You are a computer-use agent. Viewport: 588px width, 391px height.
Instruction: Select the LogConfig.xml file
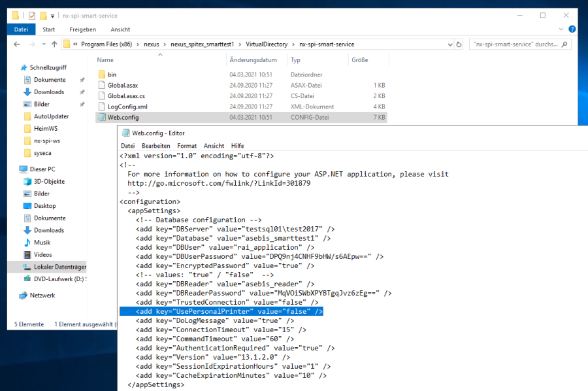pos(127,107)
